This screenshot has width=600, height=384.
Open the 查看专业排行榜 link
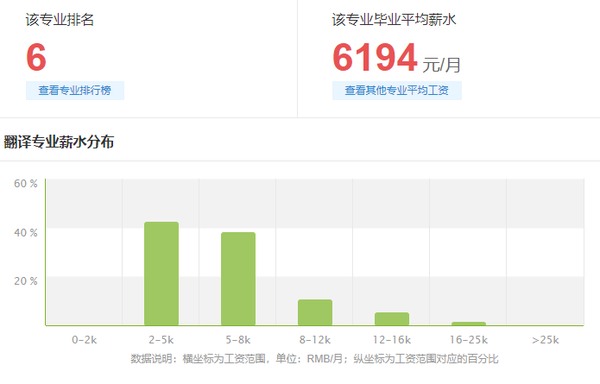tap(75, 90)
